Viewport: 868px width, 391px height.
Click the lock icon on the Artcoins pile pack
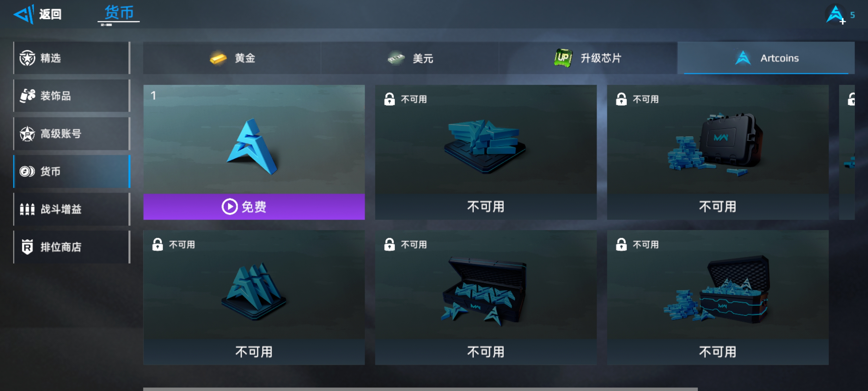[389, 99]
